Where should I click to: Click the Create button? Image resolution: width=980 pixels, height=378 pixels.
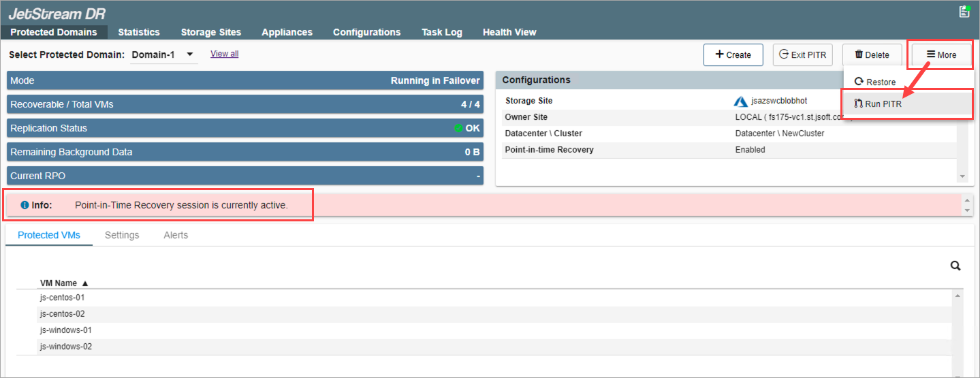733,54
